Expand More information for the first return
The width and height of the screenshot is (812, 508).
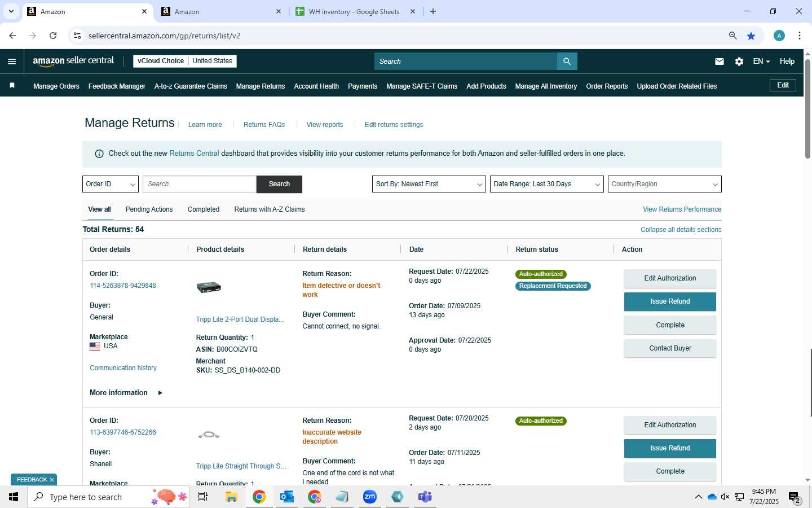click(126, 393)
